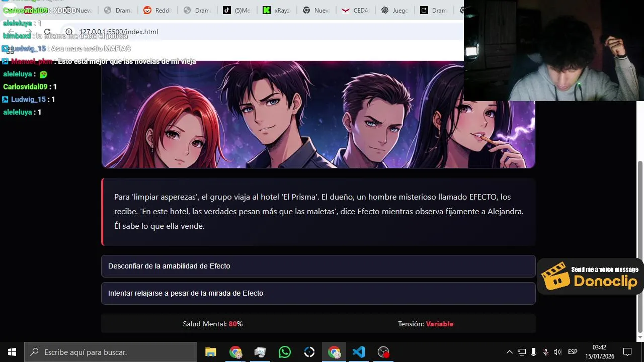Click the muted microphone tray icon
The image size is (644, 362).
545,352
